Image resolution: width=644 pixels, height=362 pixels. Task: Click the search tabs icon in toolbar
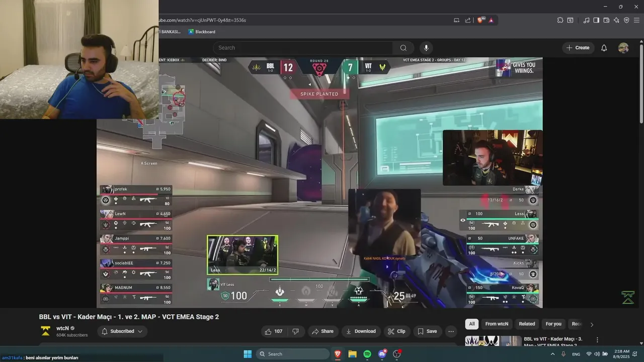[x=570, y=20]
